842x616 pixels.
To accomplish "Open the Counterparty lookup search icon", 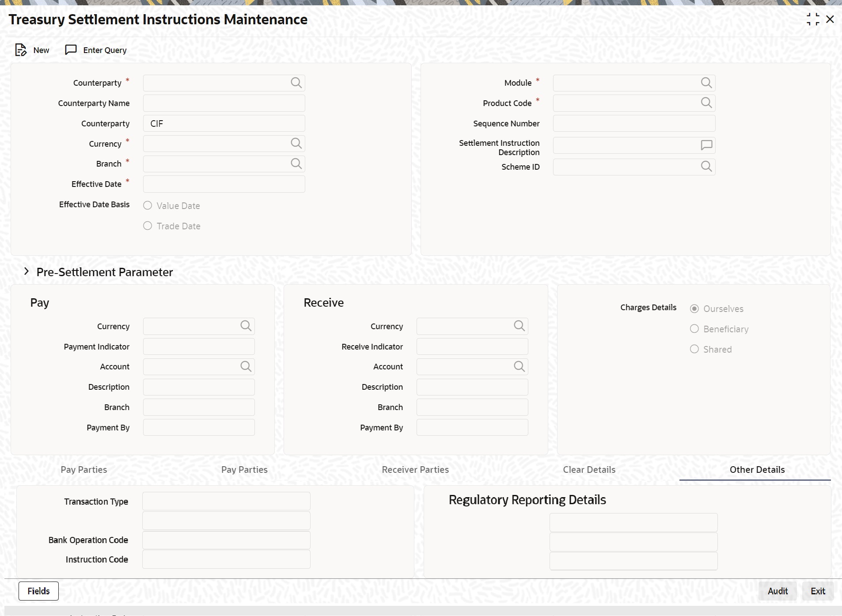I will pyautogui.click(x=296, y=83).
